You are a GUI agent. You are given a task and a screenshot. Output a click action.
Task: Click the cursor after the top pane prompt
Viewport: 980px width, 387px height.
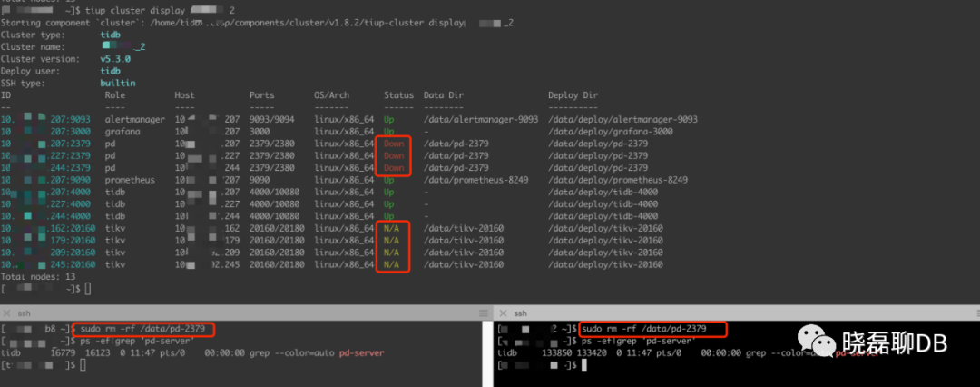[88, 289]
